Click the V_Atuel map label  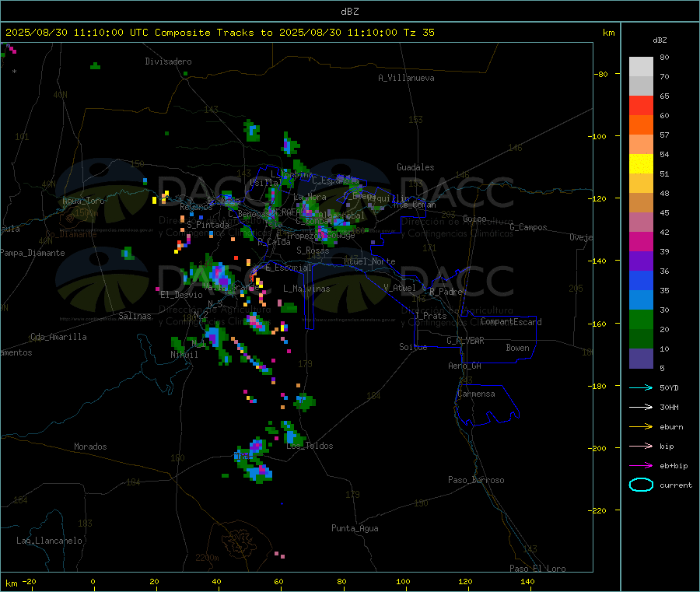(x=400, y=288)
